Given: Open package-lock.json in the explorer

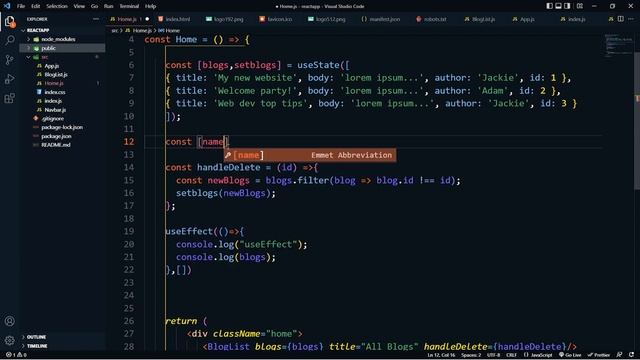Looking at the screenshot, I should click(62, 127).
